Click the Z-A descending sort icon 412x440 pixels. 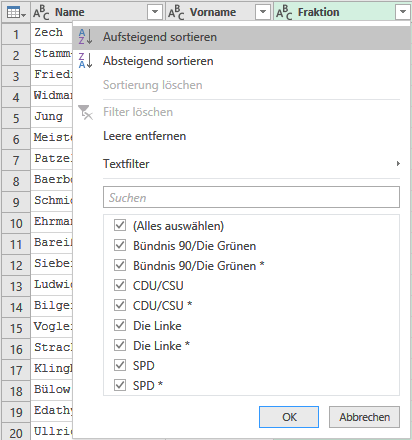[86, 61]
